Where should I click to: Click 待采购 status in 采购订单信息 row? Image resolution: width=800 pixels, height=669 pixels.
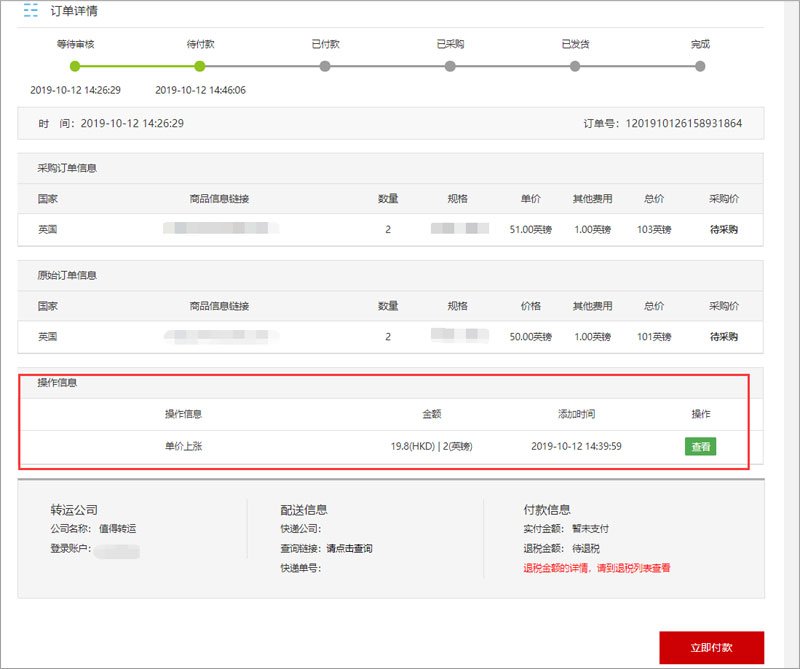pyautogui.click(x=723, y=230)
